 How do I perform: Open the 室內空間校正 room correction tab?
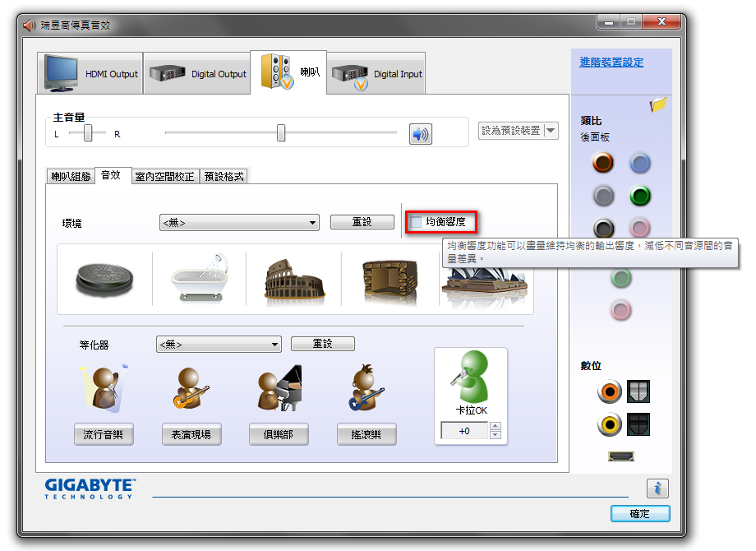(x=165, y=177)
